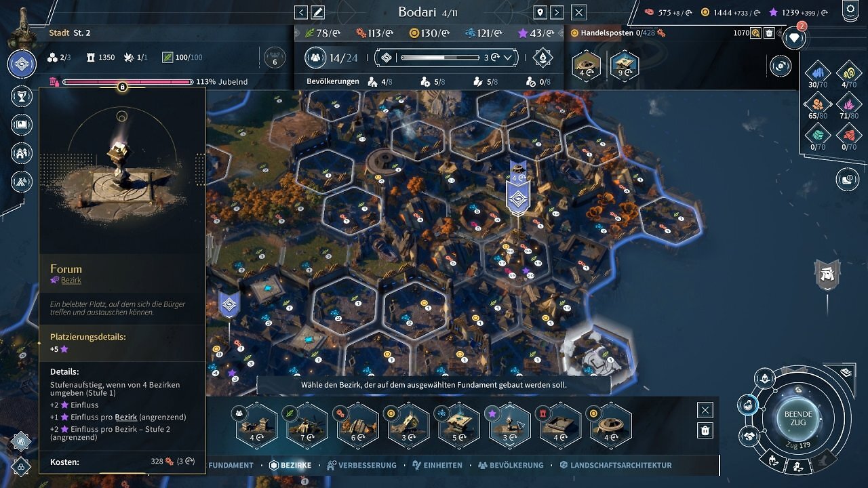Click the underlined Bezirk link in details
868x488 pixels.
tap(126, 417)
